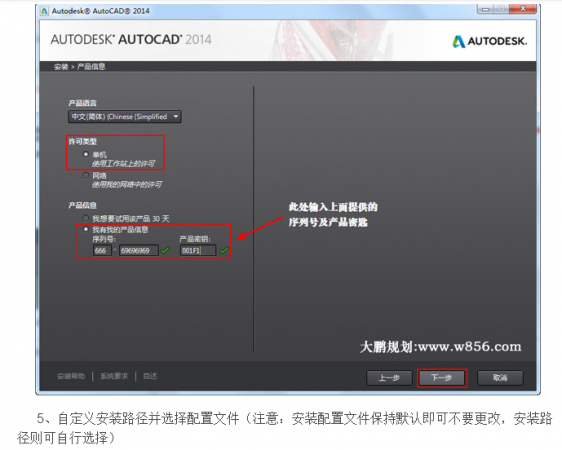Click 安装 in the breadcrumb path

(x=61, y=67)
